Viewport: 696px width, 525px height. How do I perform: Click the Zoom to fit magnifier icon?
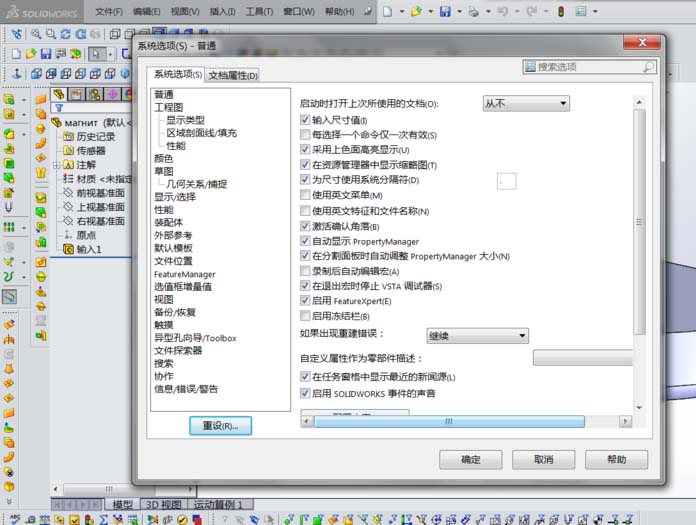click(x=36, y=34)
